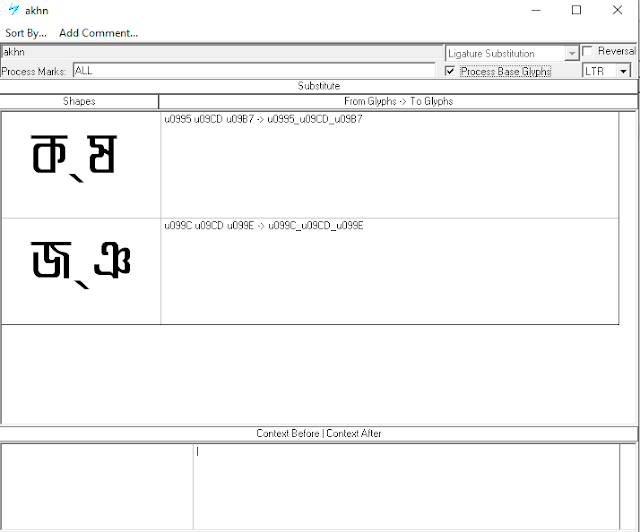Enable the Reversal checkbox
The height and width of the screenshot is (532, 640).
coord(587,51)
